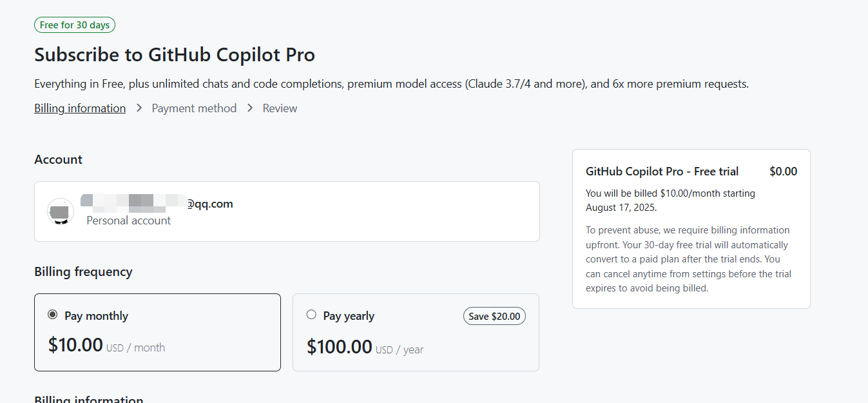868x403 pixels.
Task: Jump to the Review step
Action: [280, 108]
